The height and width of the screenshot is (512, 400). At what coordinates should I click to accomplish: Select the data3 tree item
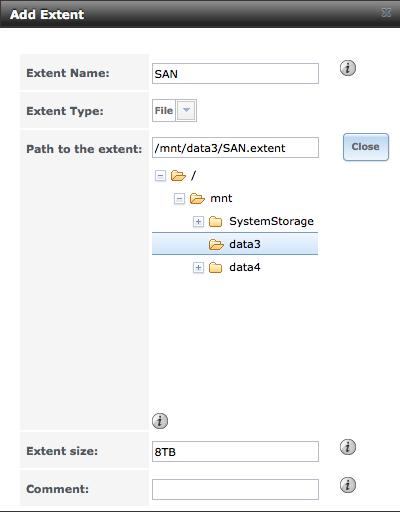235,244
